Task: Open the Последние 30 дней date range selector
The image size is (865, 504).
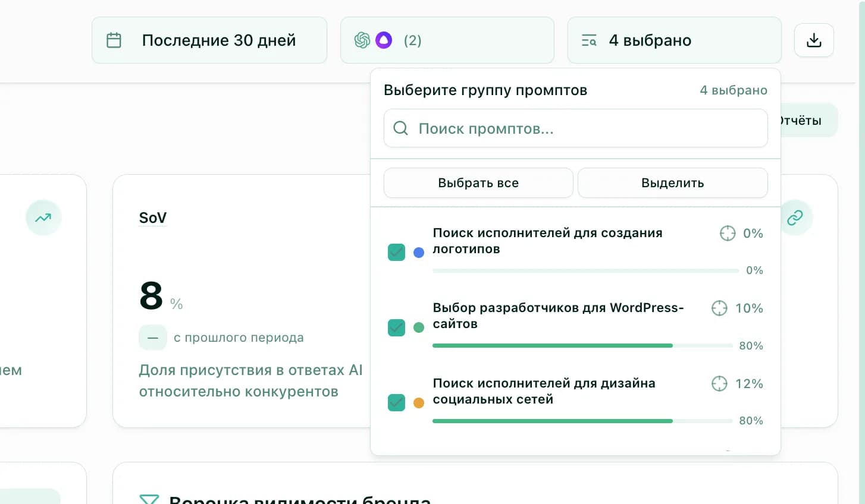Action: (209, 40)
